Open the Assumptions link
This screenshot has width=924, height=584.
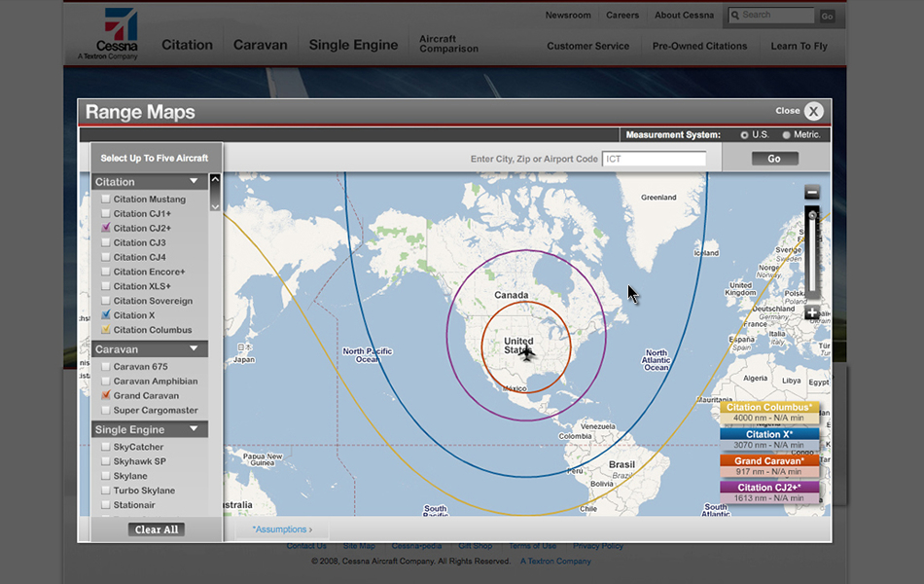(282, 529)
